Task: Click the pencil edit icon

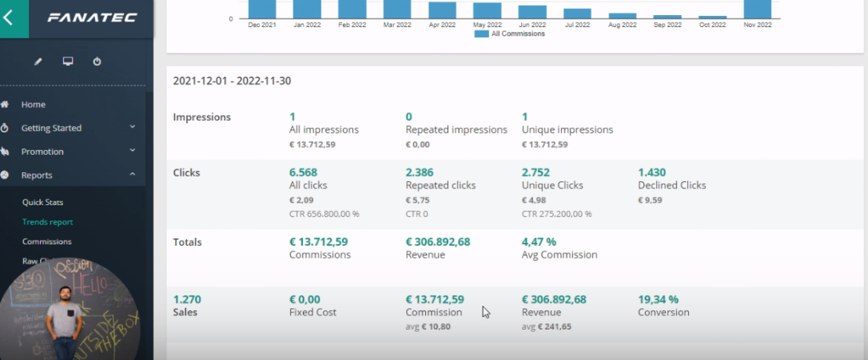Action: [x=38, y=61]
